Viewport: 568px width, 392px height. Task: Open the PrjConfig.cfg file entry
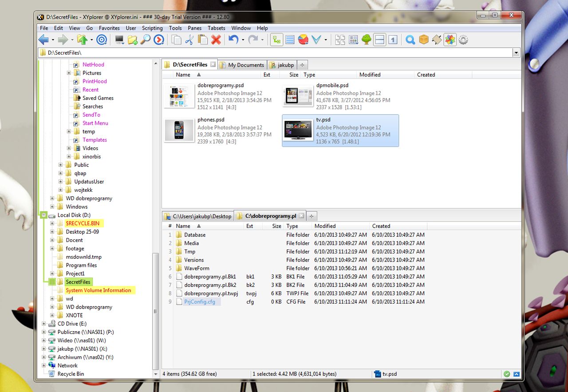click(199, 302)
